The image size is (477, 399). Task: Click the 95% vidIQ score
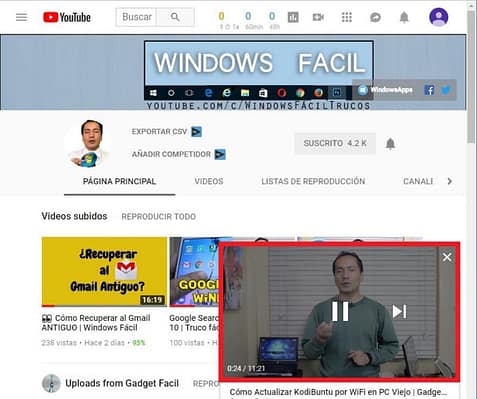139,343
